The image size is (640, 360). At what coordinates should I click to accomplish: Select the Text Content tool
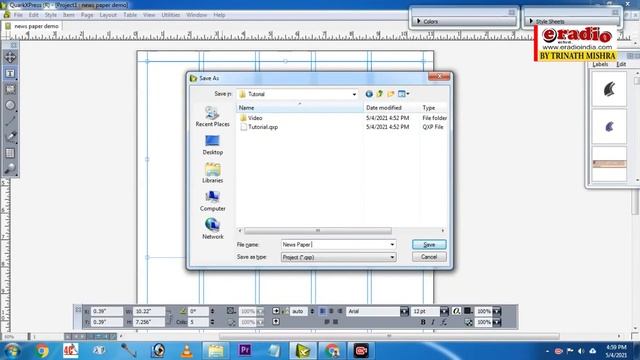[10, 73]
